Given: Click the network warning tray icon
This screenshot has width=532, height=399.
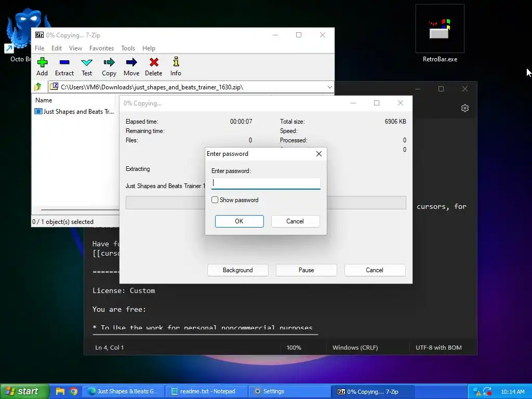Looking at the screenshot, I should tap(477, 392).
